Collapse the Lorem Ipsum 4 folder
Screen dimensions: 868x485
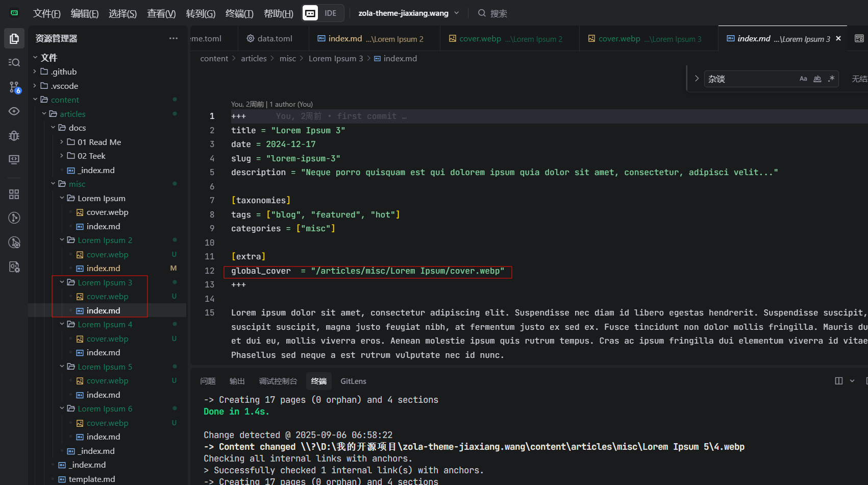[62, 324]
